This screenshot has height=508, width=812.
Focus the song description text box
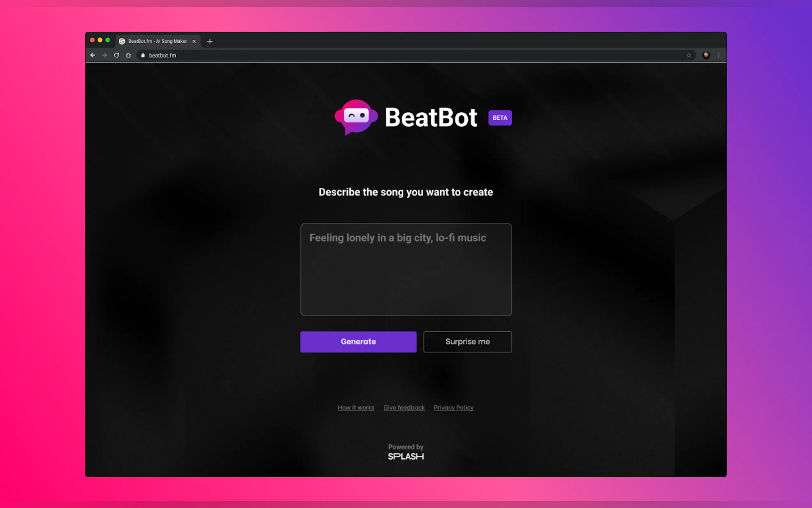pyautogui.click(x=406, y=269)
